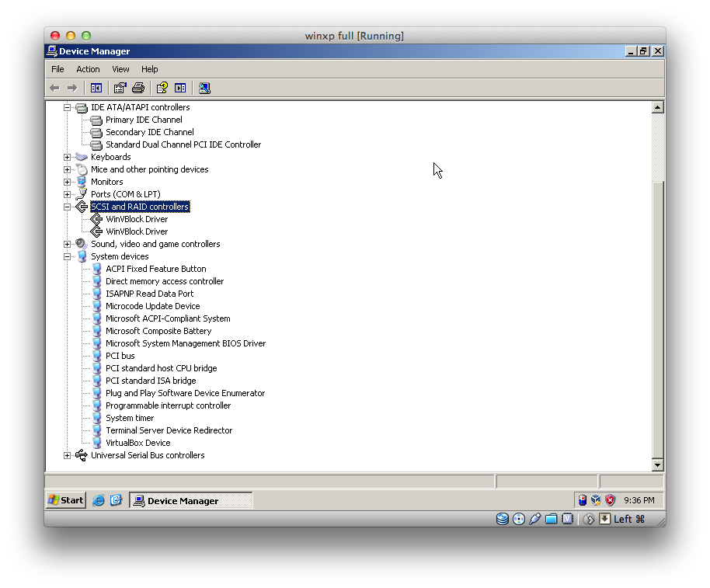This screenshot has height=588, width=710.
Task: Select the second WinVBlock Driver entry
Action: click(137, 231)
